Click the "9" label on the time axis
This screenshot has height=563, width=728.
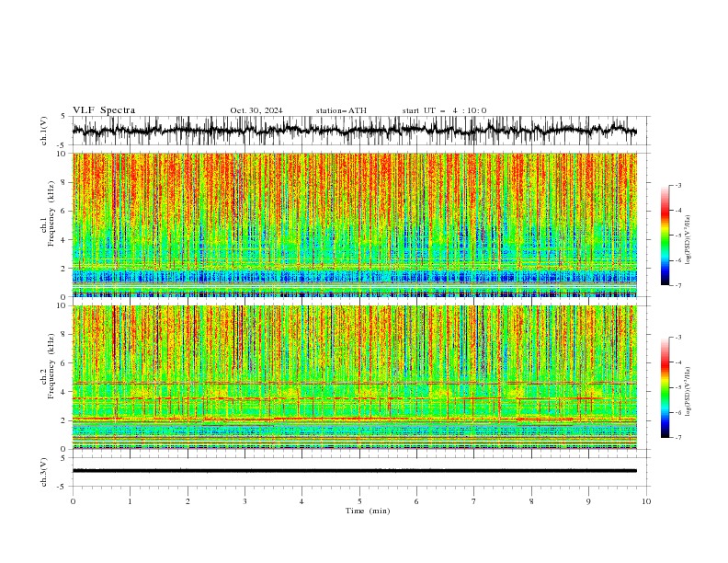click(588, 501)
